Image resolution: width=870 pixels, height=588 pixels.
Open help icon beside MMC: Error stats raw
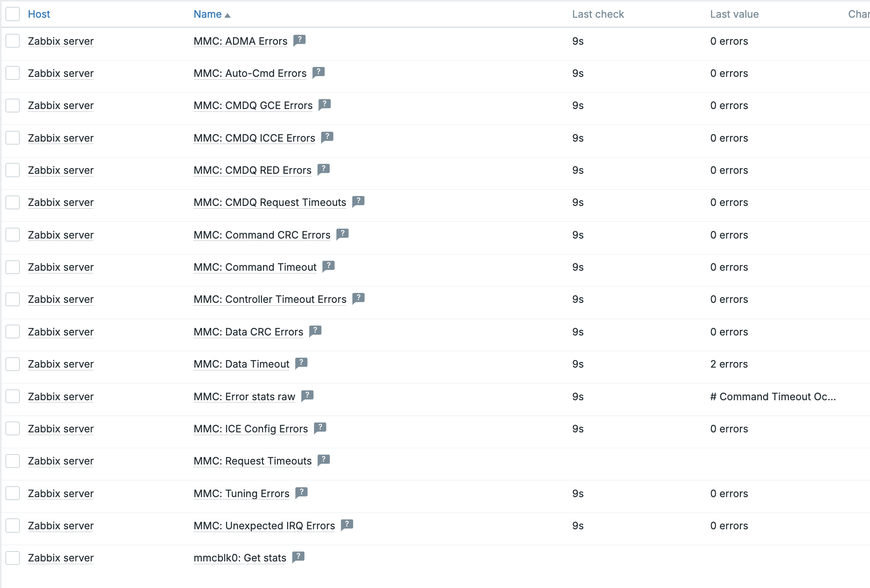pos(307,396)
